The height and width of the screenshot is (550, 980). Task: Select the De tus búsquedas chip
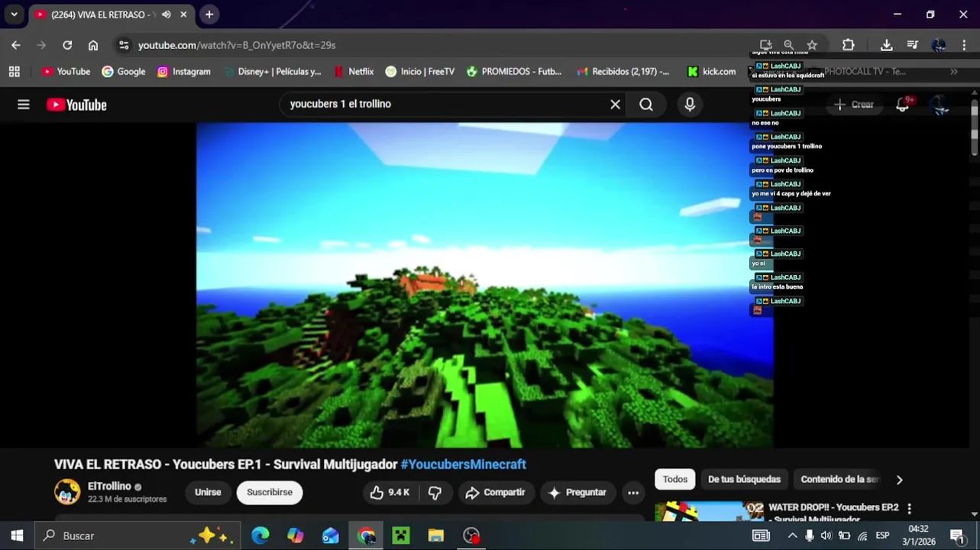(744, 480)
